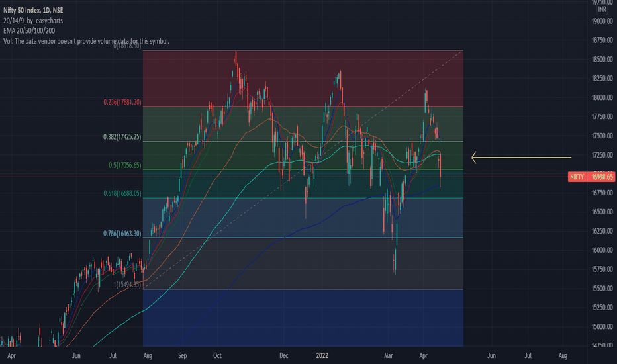Screen dimensions: 617x364
Task: Click the 18500.00 price axis value
Action: [x=602, y=59]
